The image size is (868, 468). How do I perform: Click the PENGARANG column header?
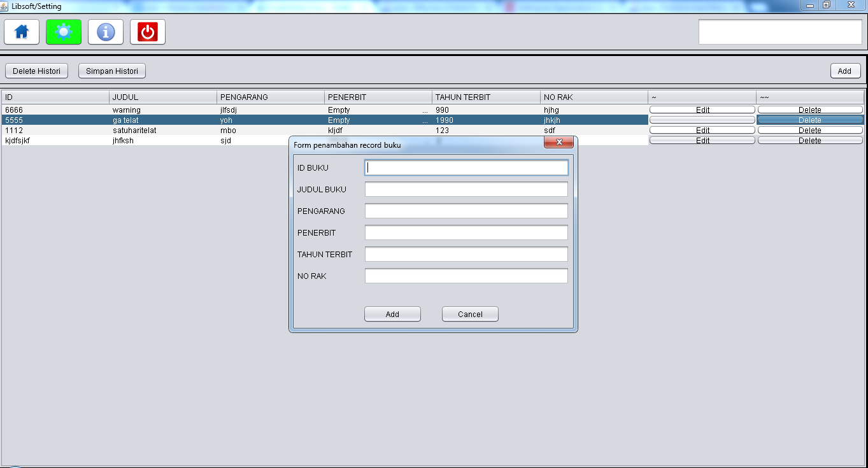coord(271,97)
